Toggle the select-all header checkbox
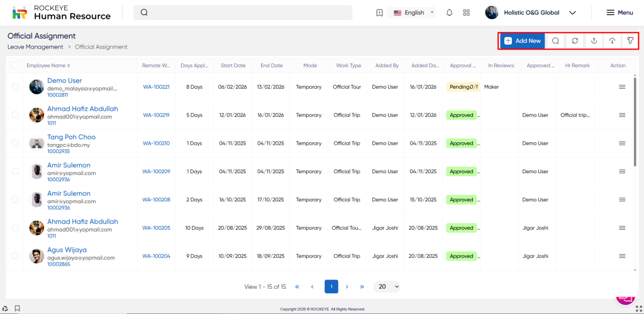 pyautogui.click(x=15, y=65)
